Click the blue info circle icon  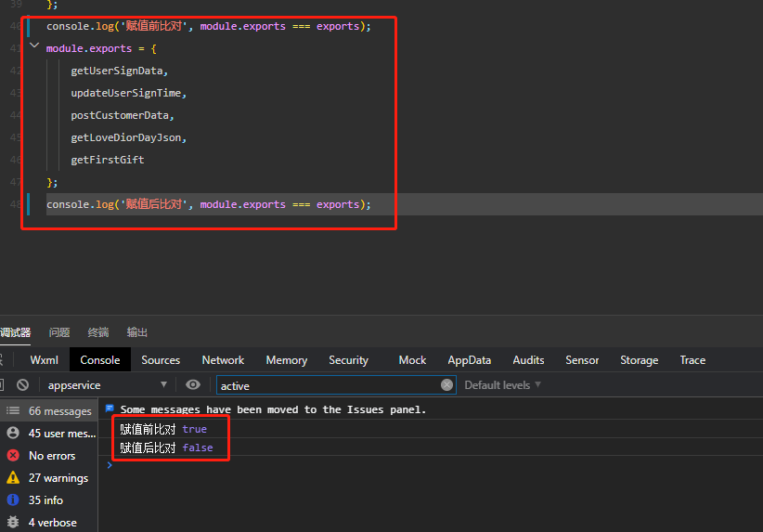13,500
